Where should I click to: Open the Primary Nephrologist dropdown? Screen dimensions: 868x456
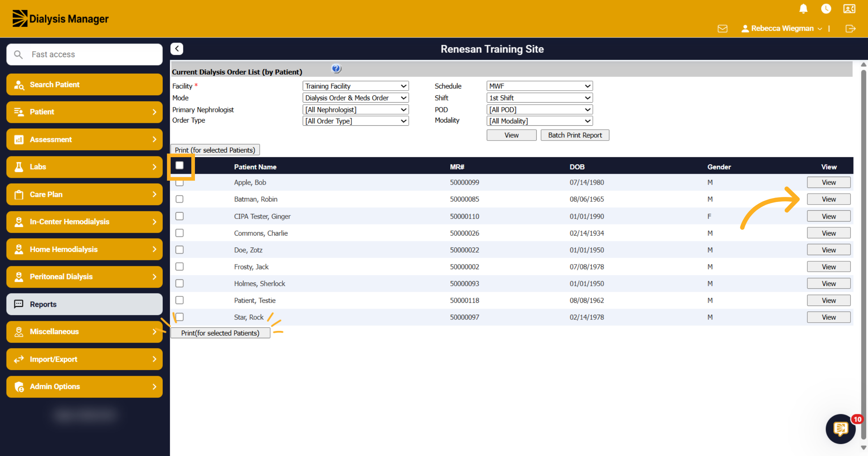pos(356,109)
